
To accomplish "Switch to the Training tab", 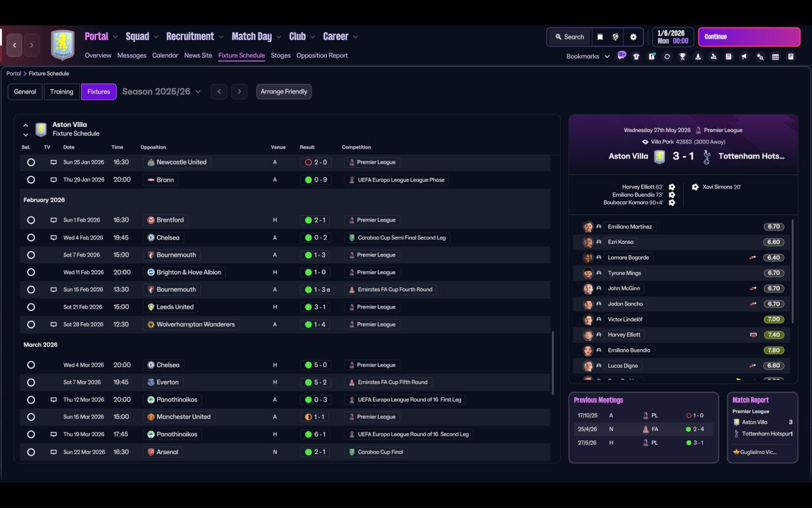I will (62, 91).
